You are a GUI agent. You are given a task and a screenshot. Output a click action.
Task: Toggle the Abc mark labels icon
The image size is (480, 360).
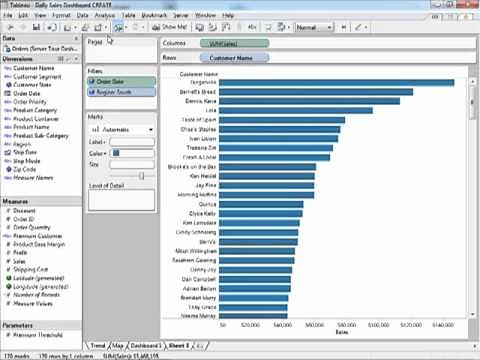252,27
